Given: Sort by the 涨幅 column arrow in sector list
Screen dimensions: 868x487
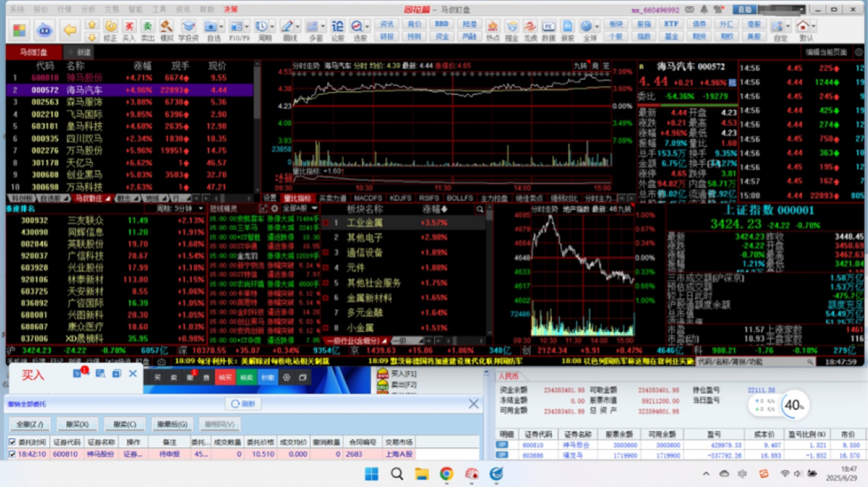Looking at the screenshot, I should pos(445,209).
